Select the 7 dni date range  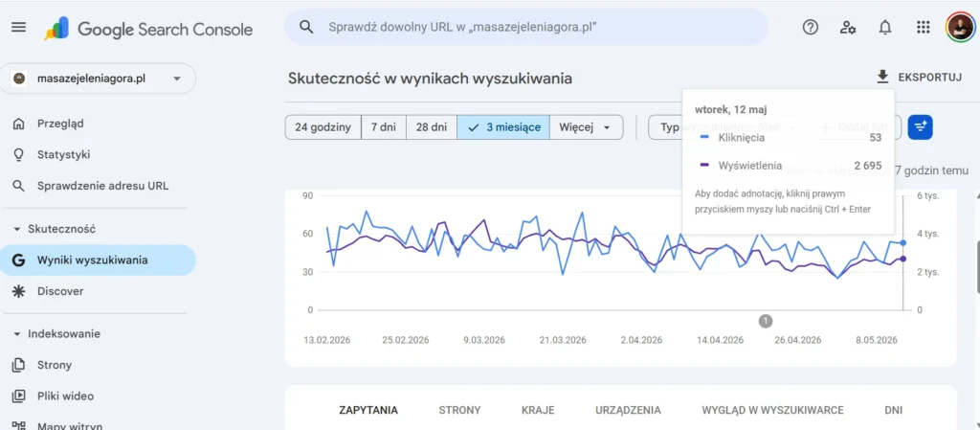[x=384, y=127]
